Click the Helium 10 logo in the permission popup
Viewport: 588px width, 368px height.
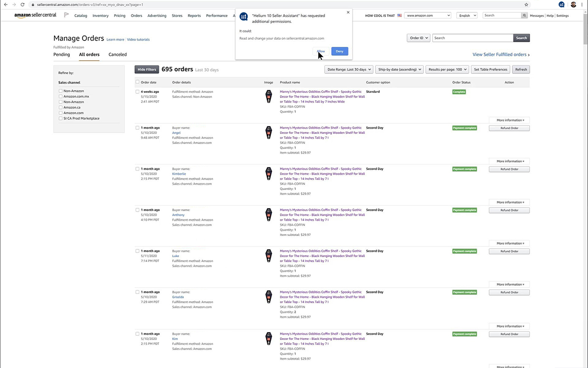243,17
